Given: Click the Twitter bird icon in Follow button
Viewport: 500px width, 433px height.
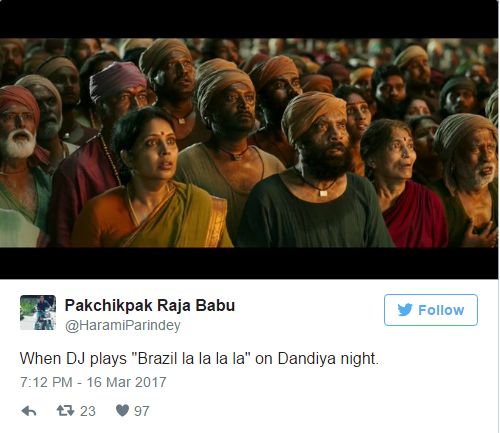Looking at the screenshot, I should (405, 310).
